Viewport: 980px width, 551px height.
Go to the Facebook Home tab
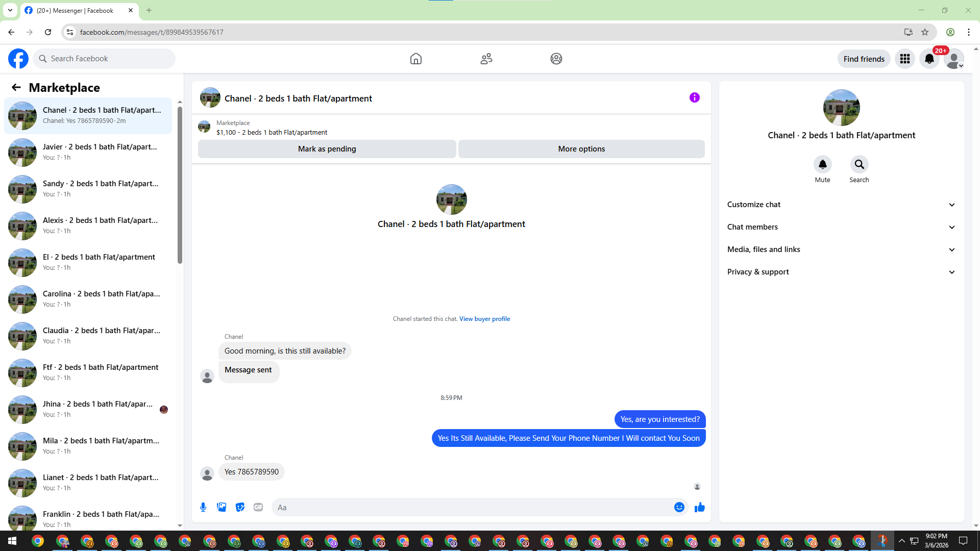click(x=416, y=59)
